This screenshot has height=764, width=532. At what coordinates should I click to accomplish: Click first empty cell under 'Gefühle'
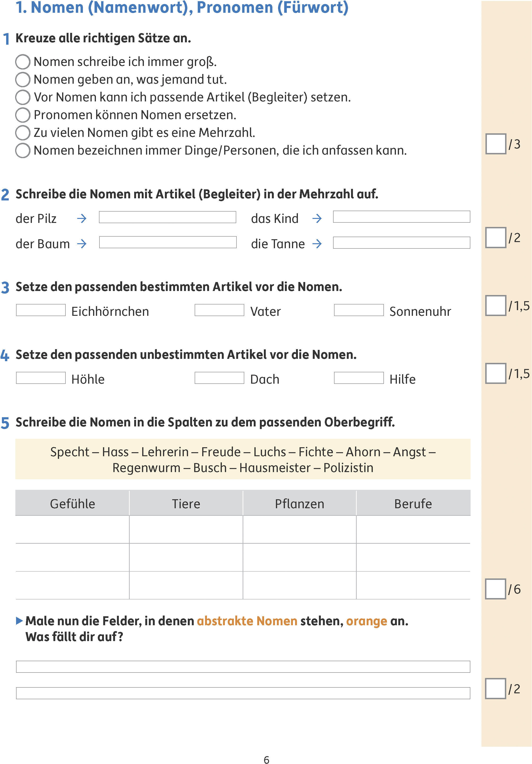tap(73, 530)
